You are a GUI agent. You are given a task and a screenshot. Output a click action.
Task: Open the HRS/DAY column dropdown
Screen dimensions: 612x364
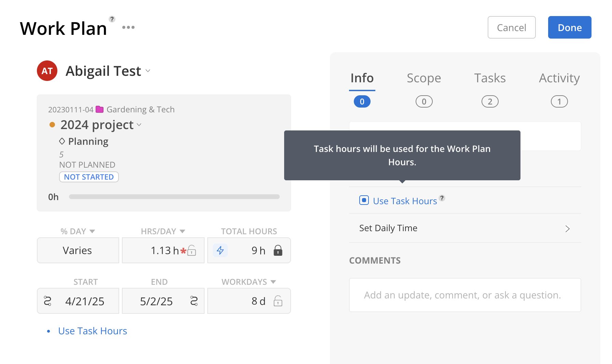click(x=182, y=232)
